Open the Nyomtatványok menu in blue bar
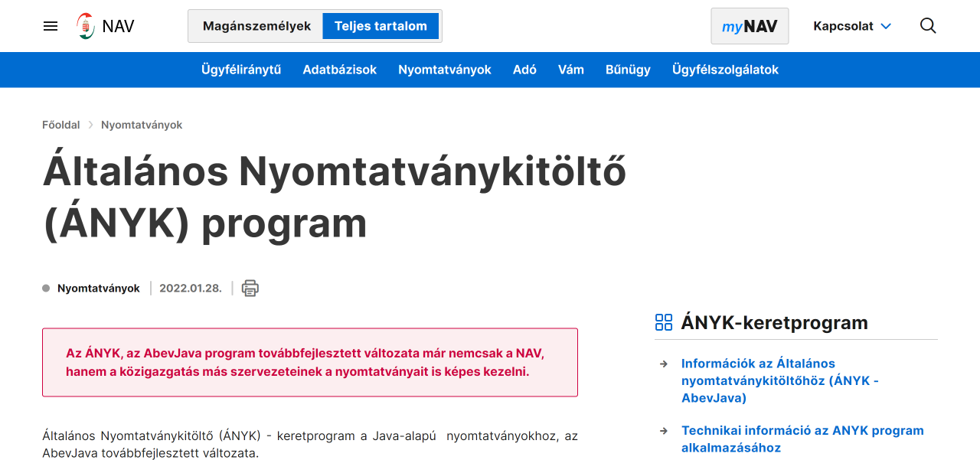Image resolution: width=980 pixels, height=460 pixels. 445,70
